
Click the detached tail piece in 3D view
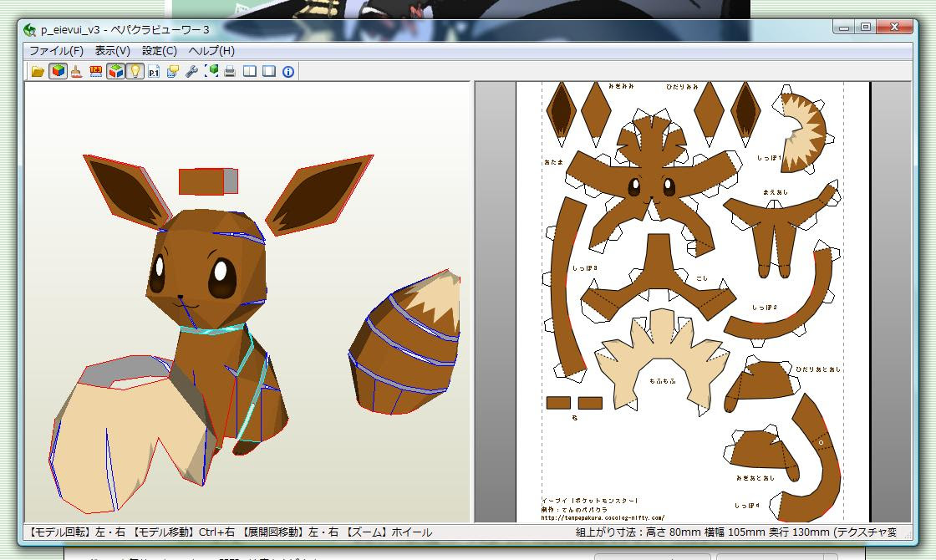[404, 344]
